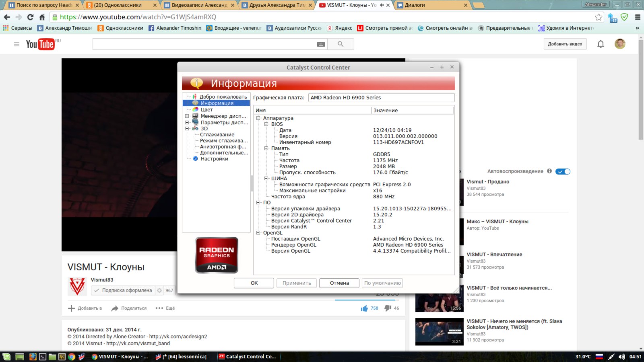The image size is (644, 362).
Task: Click the thumbs down dislike icon
Action: (388, 308)
